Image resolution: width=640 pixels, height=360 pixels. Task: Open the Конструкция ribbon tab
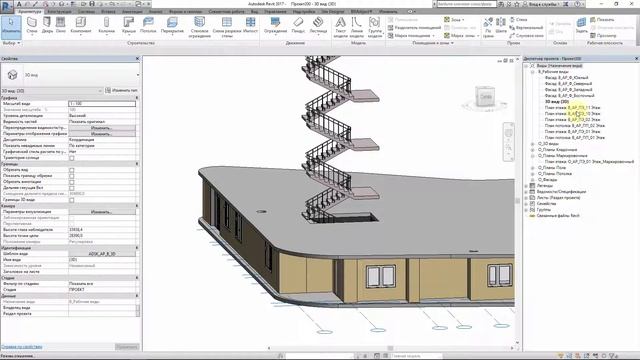coord(59,12)
